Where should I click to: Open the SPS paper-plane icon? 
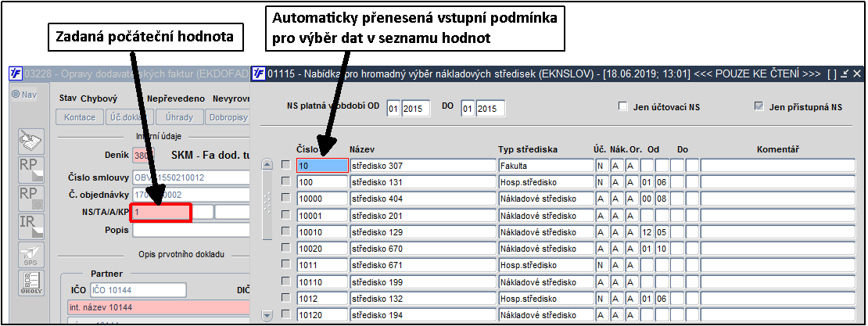tap(31, 255)
